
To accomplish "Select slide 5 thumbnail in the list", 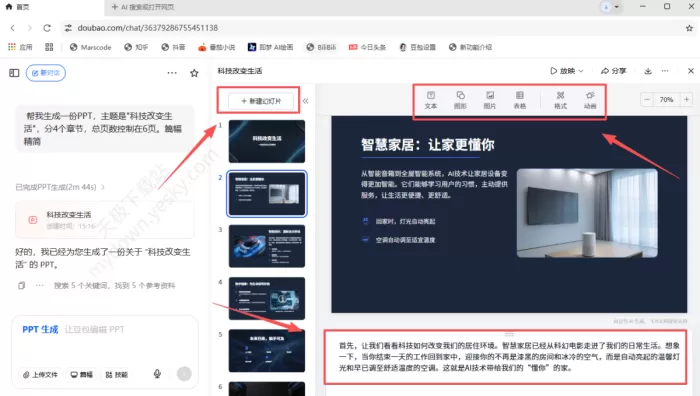I will pyautogui.click(x=267, y=350).
